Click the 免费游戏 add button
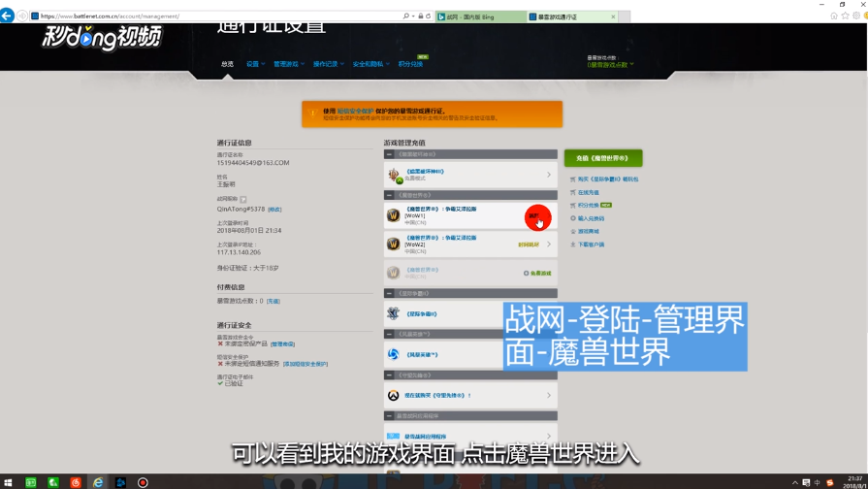868x489 pixels. (537, 274)
